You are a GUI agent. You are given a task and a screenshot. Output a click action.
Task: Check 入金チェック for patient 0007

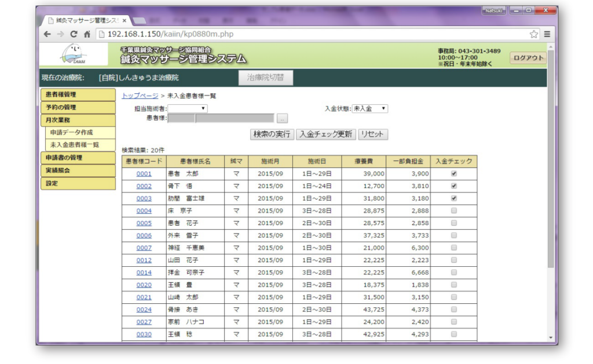(454, 248)
